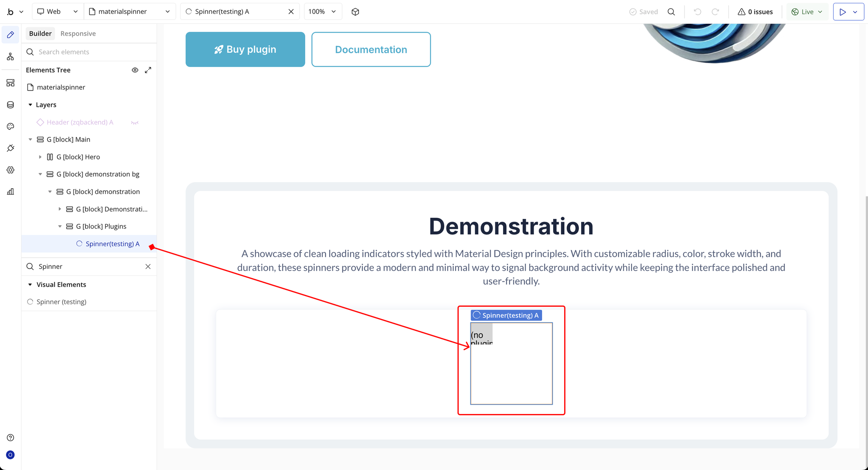The height and width of the screenshot is (470, 868).
Task: Click the search magnifier in top bar
Action: [x=671, y=12]
